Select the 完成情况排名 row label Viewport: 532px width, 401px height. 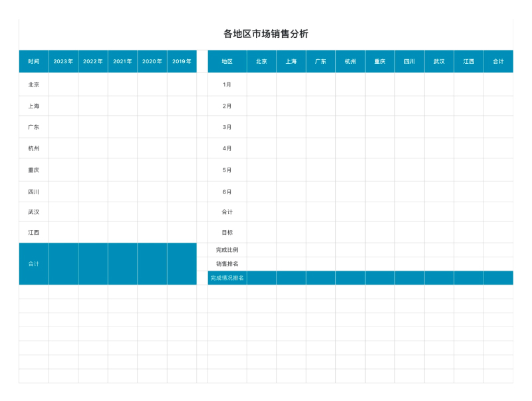(227, 278)
